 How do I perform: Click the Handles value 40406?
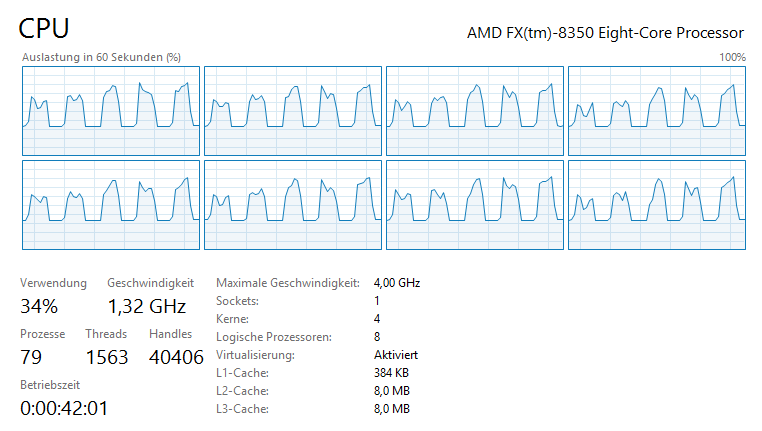click(176, 357)
